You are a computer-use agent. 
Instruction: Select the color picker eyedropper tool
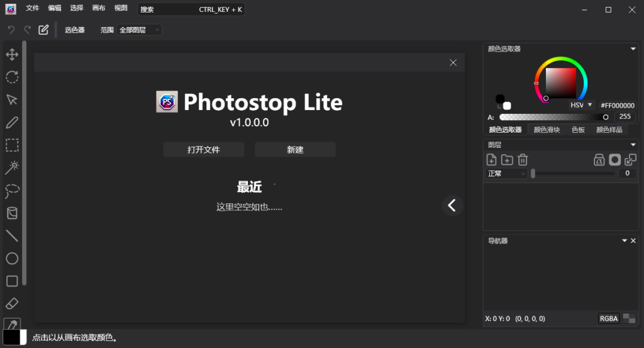(12, 323)
